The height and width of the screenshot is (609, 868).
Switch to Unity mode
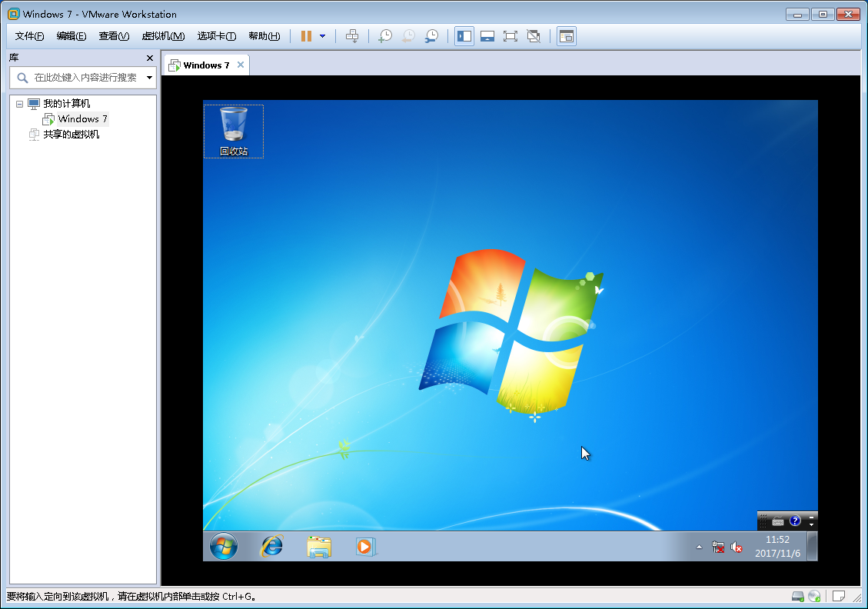pyautogui.click(x=534, y=36)
